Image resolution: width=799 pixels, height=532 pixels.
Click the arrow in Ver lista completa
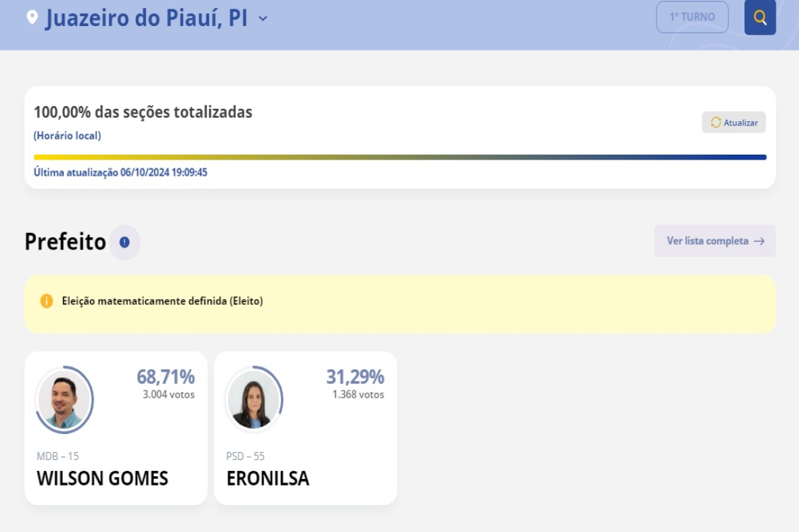pos(759,241)
